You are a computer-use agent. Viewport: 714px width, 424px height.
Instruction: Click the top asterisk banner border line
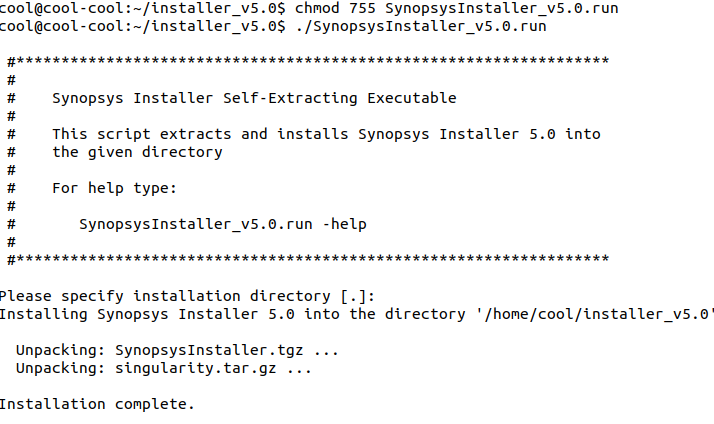[x=308, y=62]
